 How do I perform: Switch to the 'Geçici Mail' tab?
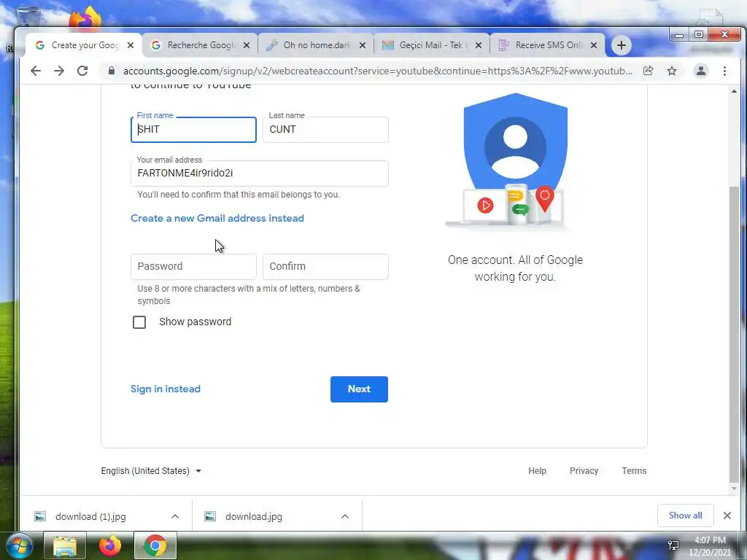coord(432,45)
